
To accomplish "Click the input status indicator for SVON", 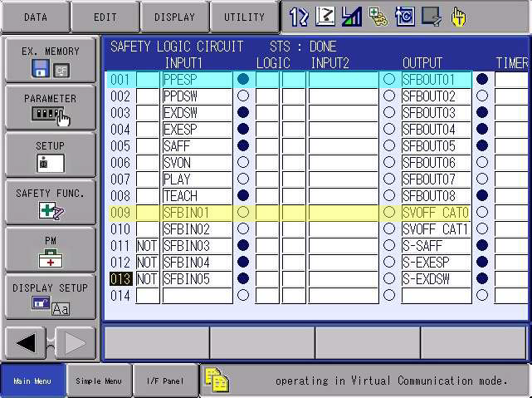I will click(243, 162).
